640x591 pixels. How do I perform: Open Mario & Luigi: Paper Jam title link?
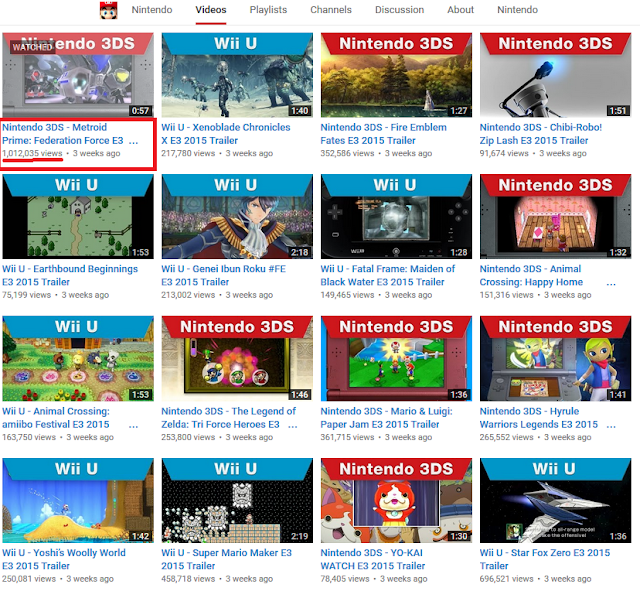(x=386, y=418)
